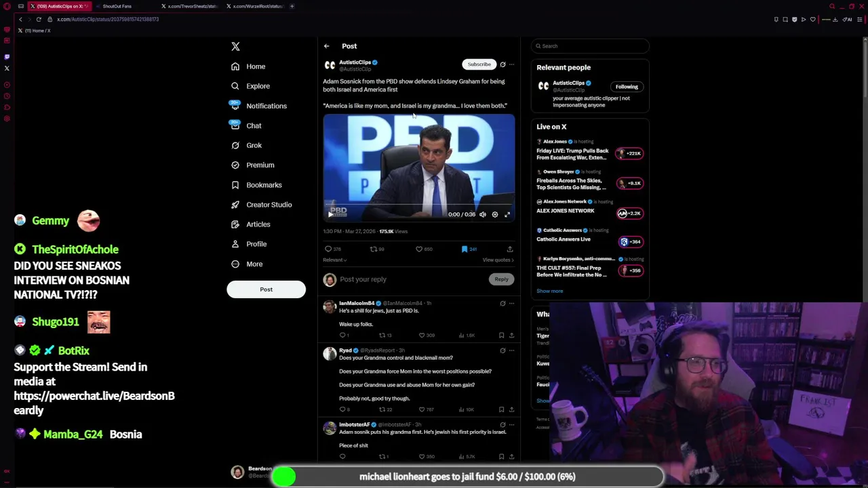Subscribe to AutisticClips
The height and width of the screenshot is (488, 868).
(x=479, y=64)
